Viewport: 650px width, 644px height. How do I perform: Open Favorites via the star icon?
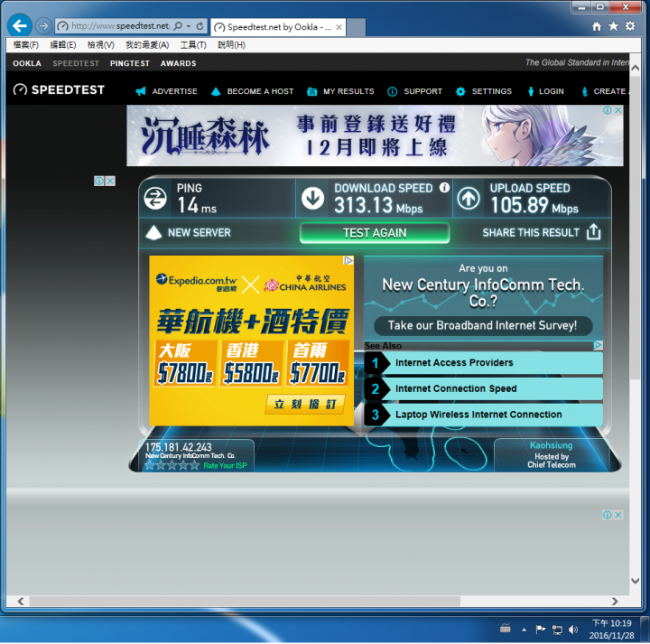click(x=613, y=26)
